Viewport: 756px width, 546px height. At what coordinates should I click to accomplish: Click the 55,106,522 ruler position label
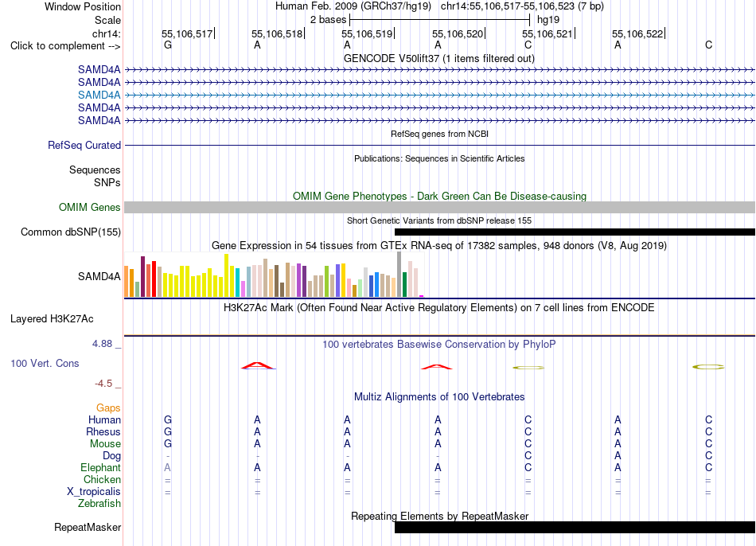pyautogui.click(x=637, y=33)
